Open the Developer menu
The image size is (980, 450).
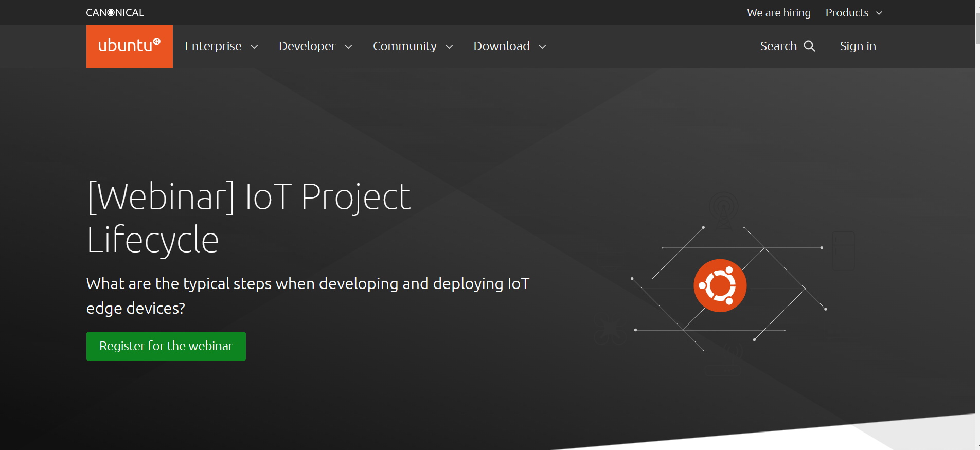click(307, 46)
